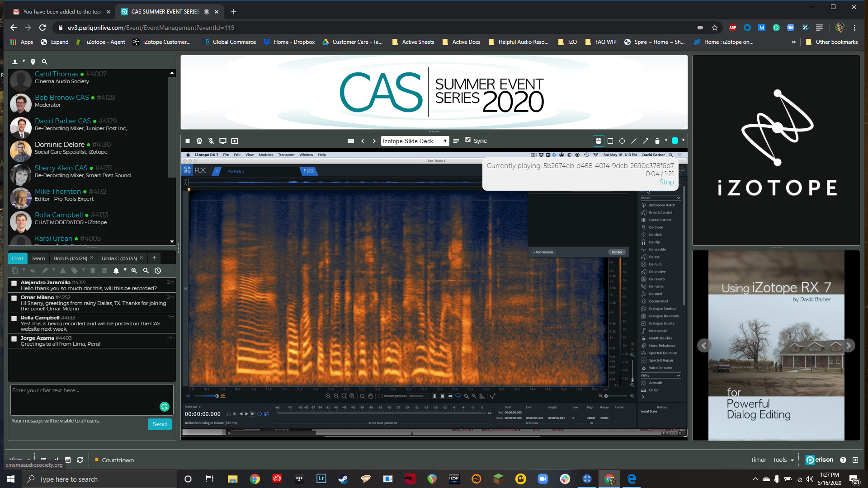Check the box beside Jorge Azama's message

[x=14, y=339]
